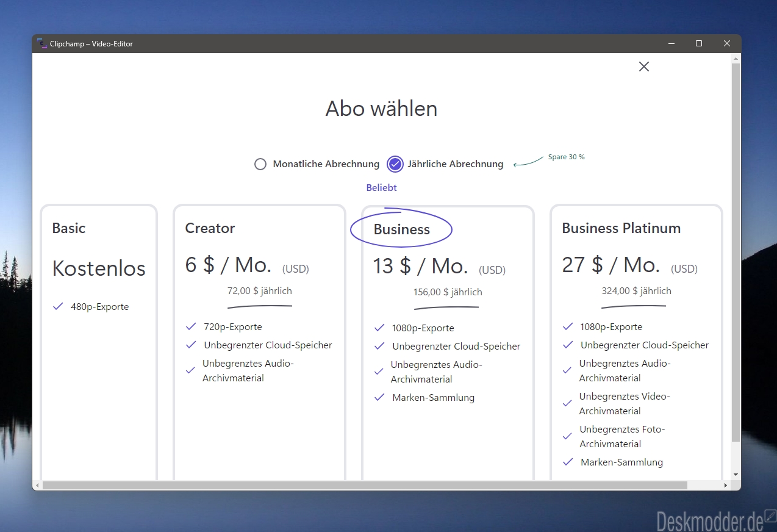Image resolution: width=777 pixels, height=532 pixels.
Task: Click the Abo wählen heading
Action: 382,109
